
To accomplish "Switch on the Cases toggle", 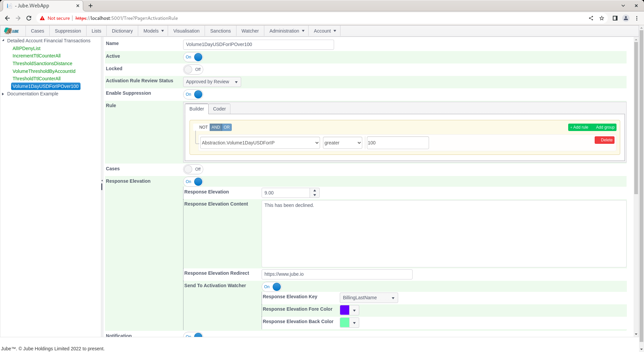I will click(193, 169).
